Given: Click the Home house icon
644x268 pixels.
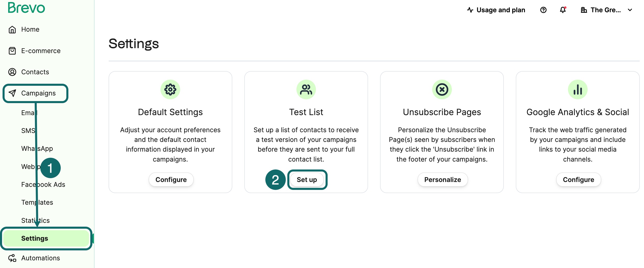Looking at the screenshot, I should point(12,30).
